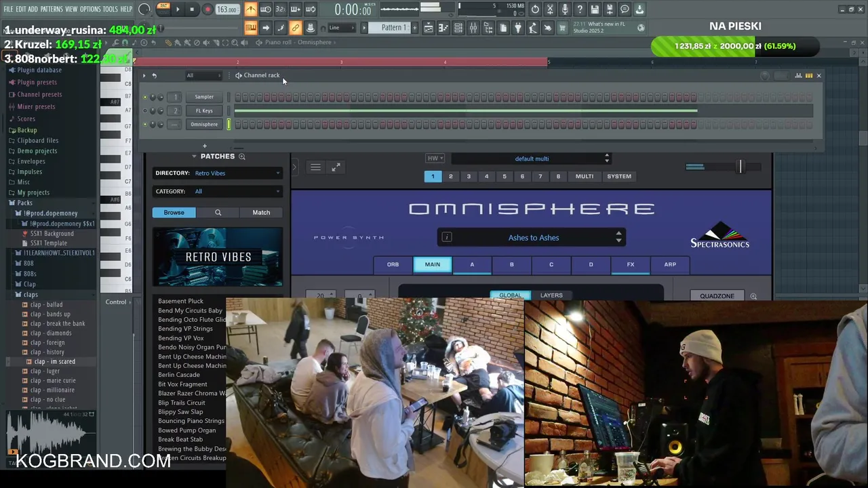Click the tempo field showing 163.000
868x488 pixels.
(x=227, y=9)
